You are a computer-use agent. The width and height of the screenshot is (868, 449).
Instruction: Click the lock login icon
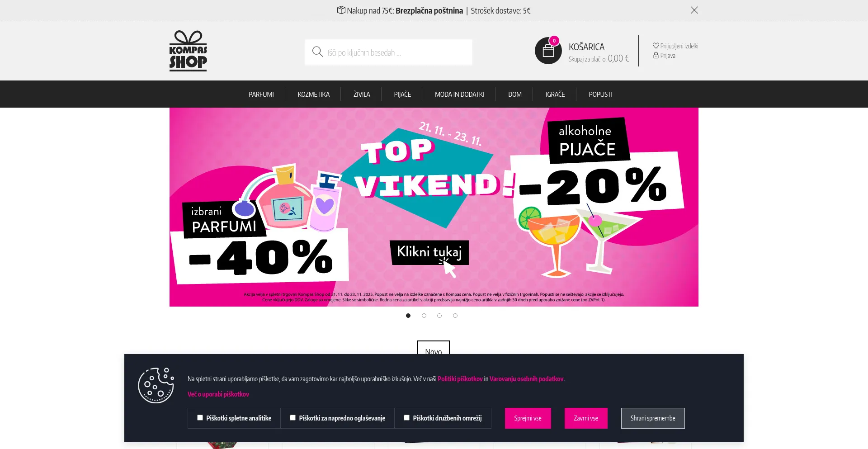point(656,55)
